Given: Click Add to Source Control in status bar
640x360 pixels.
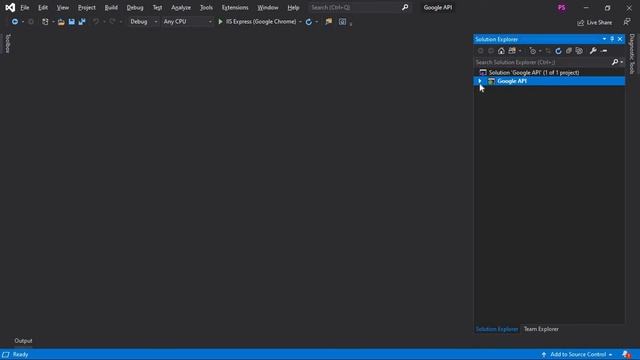Looking at the screenshot, I should [x=577, y=354].
